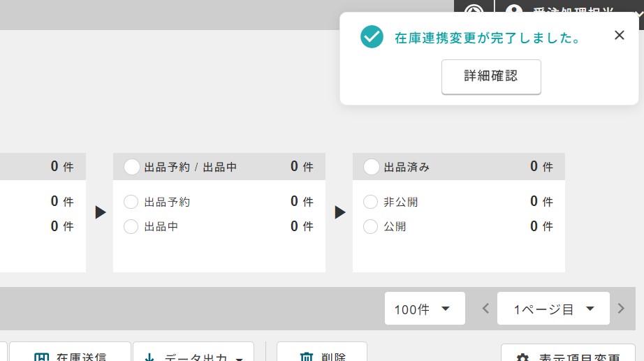This screenshot has width=644, height=361.
Task: Select the 出品予約 / 出品中 radio button
Action: tap(132, 167)
